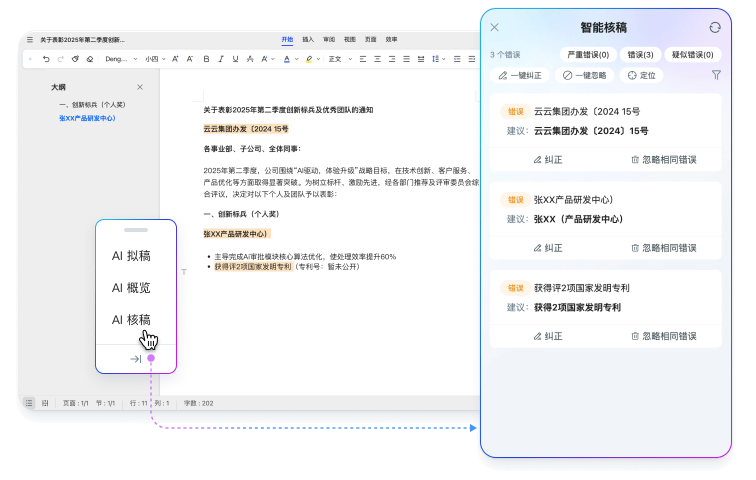This screenshot has height=480, width=756.
Task: Click the undo arrow in the toolbar
Action: 45,59
